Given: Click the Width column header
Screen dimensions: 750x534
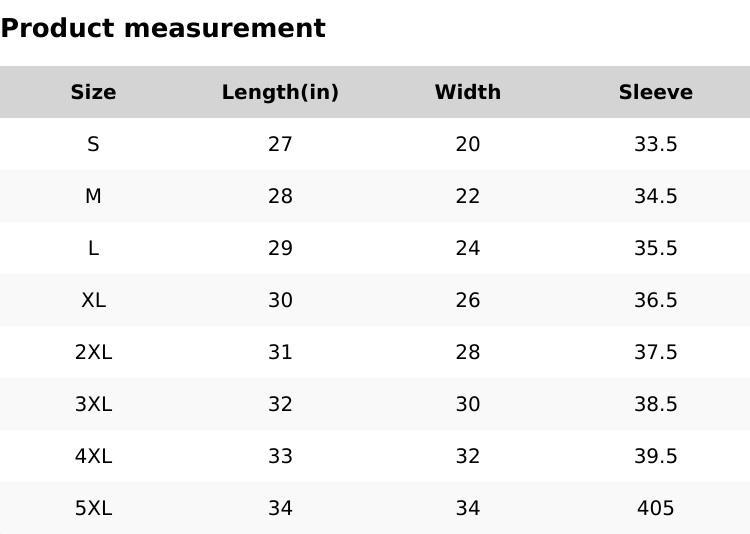Looking at the screenshot, I should coord(467,92).
